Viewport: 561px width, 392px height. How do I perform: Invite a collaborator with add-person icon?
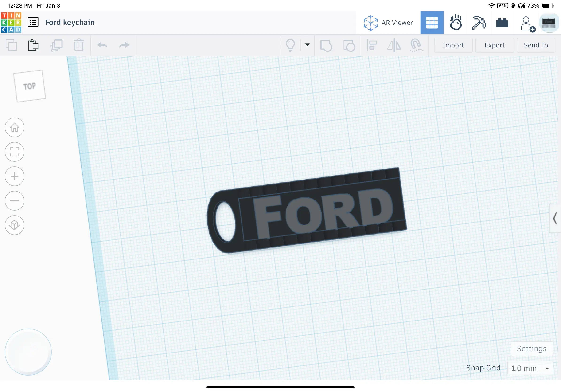(x=528, y=24)
